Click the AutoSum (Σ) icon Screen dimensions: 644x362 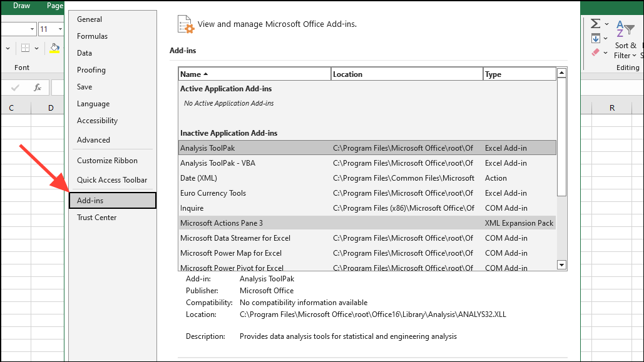[x=595, y=23]
